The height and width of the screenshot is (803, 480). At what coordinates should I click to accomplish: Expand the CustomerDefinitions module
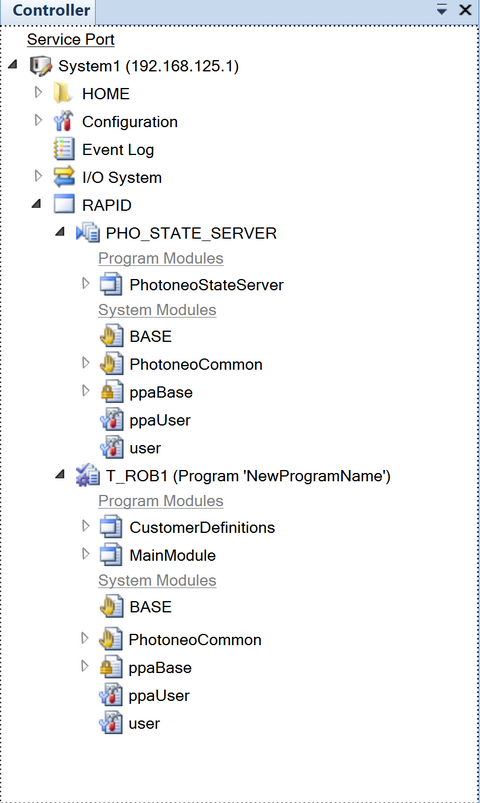(86, 526)
